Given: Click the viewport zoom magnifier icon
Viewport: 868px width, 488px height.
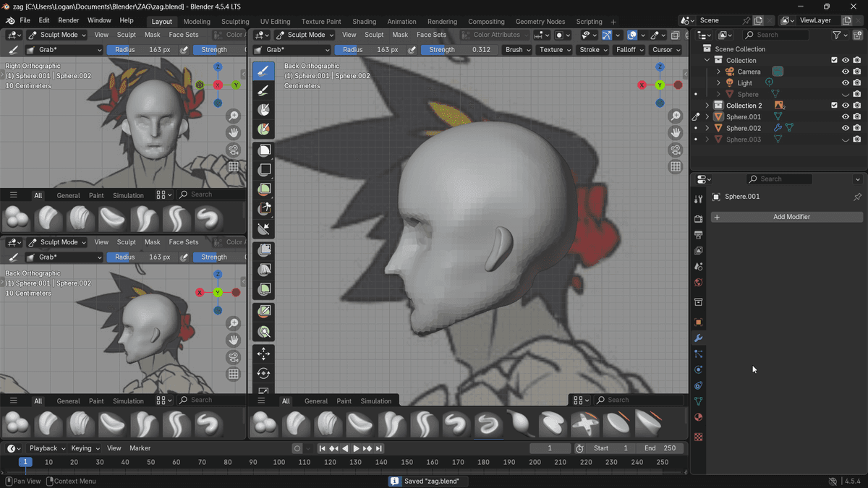Looking at the screenshot, I should [676, 115].
